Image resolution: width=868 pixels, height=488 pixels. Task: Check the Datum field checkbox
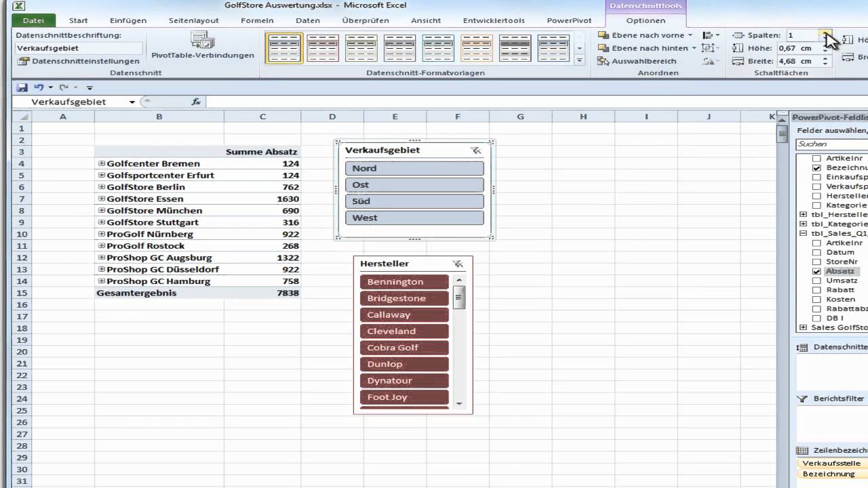pos(816,252)
